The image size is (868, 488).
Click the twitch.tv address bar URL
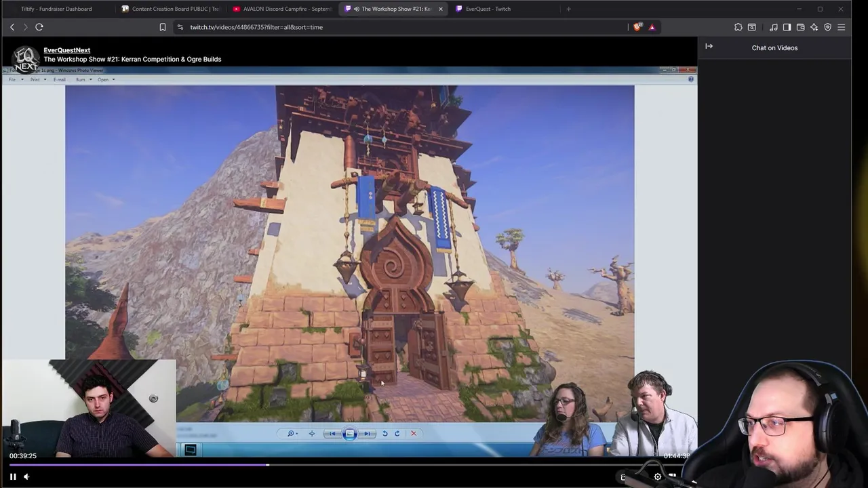click(256, 27)
